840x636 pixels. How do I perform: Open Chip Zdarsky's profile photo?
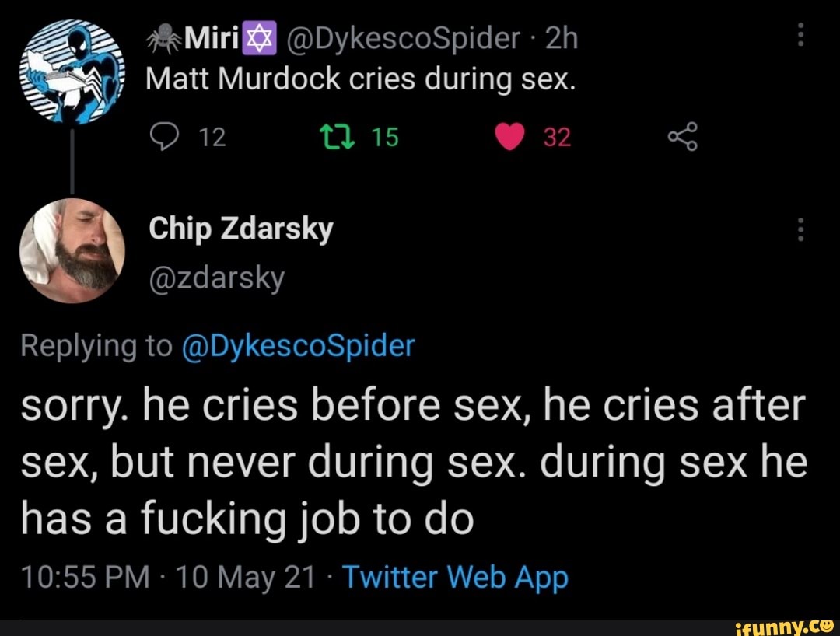pos(72,250)
